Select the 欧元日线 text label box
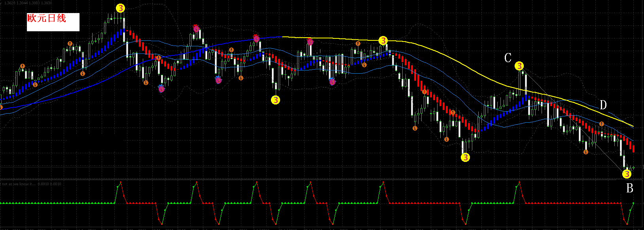Image resolution: width=644 pixels, height=230 pixels. [x=53, y=22]
